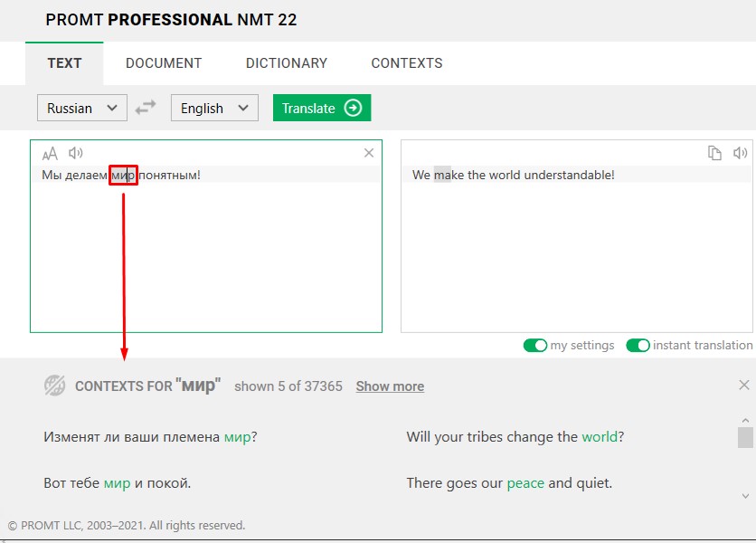The width and height of the screenshot is (756, 543).
Task: Copy the English translation to clipboard
Action: coord(714,153)
